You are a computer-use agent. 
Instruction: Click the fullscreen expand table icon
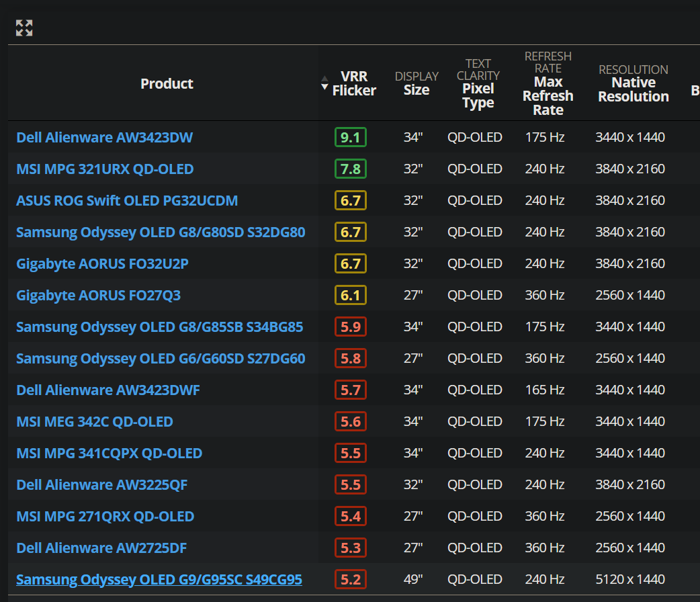tap(24, 28)
